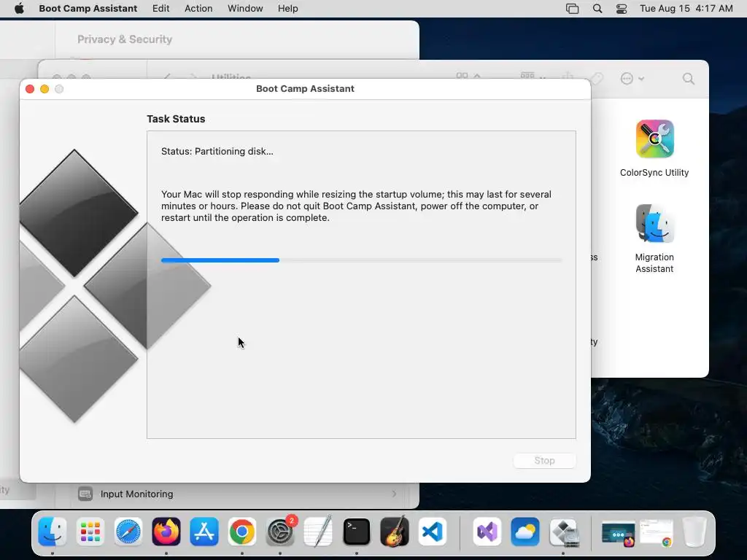This screenshot has width=747, height=560.
Task: Click the Boot Camp Assistant title bar
Action: pyautogui.click(x=305, y=88)
